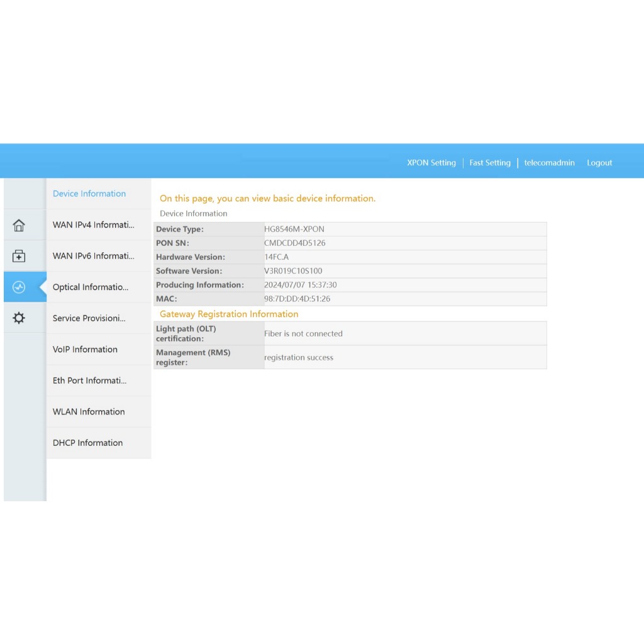This screenshot has height=644, width=644.
Task: Open Service Provisioning menu entry
Action: tap(89, 318)
